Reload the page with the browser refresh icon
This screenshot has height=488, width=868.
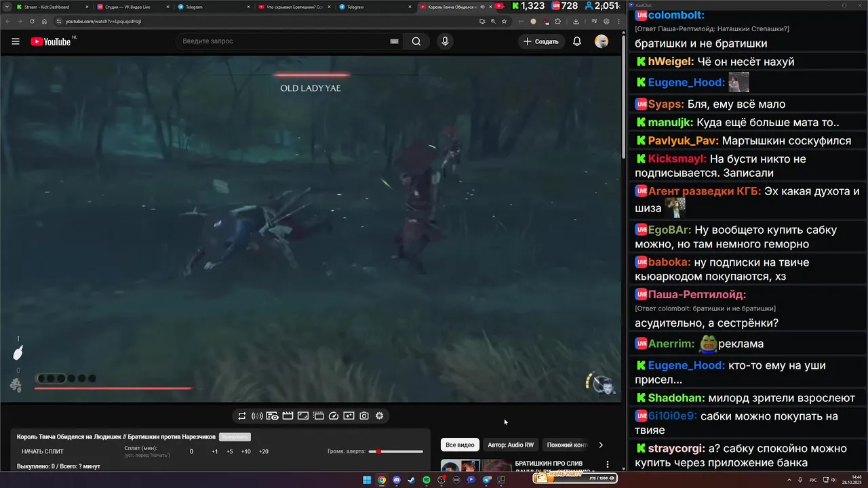[x=32, y=21]
